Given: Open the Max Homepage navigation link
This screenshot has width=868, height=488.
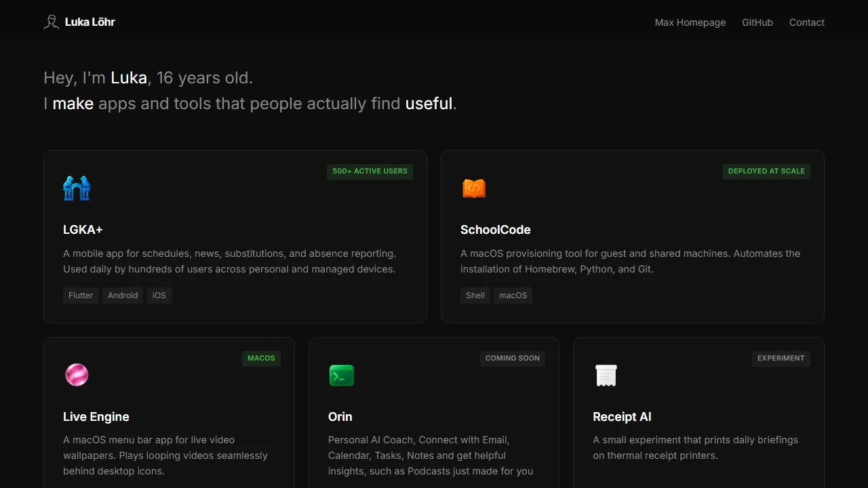Looking at the screenshot, I should click(x=690, y=22).
